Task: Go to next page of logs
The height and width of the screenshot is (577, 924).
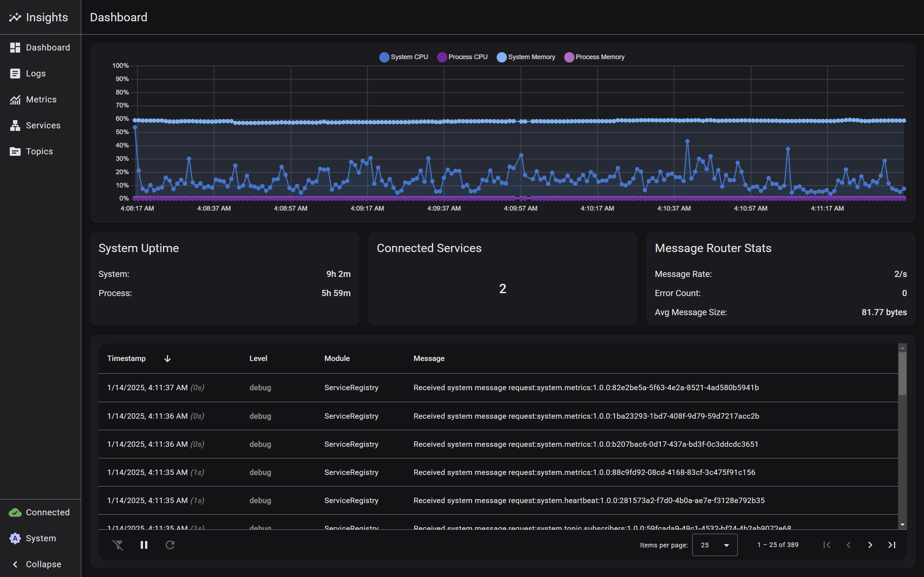Action: 870,545
